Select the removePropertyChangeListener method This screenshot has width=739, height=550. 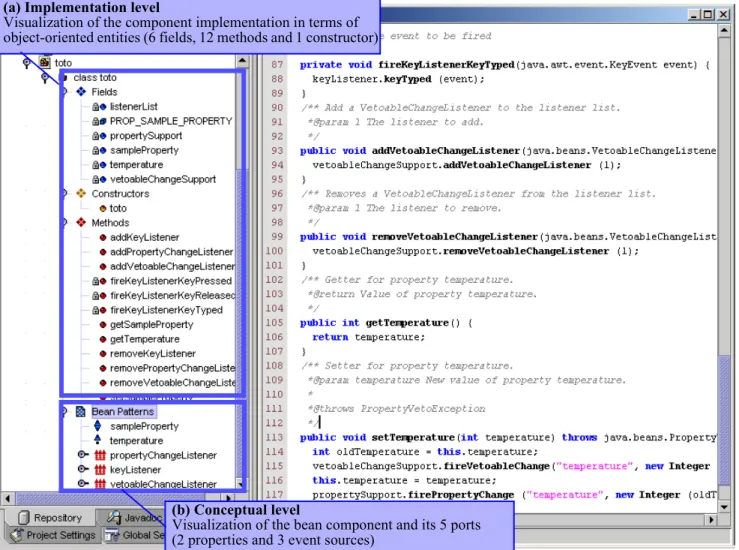172,368
